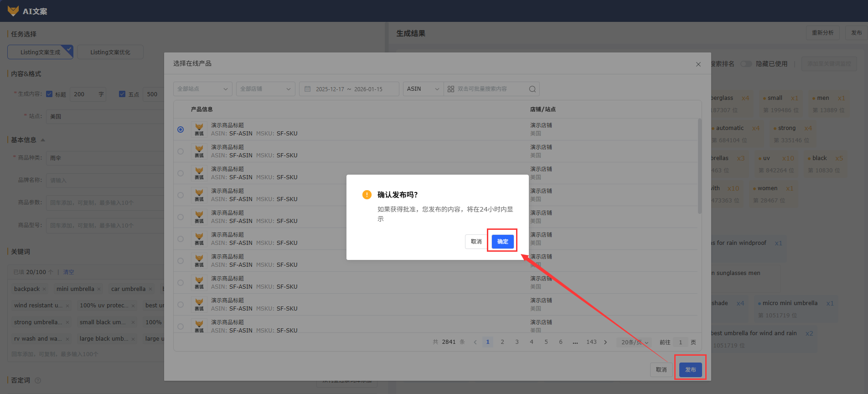Screen dimensions: 868x394
Task: Click the selected radio button in product list
Action: pyautogui.click(x=181, y=130)
